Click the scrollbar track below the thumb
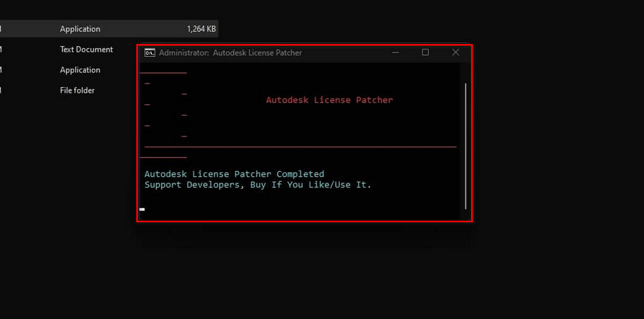 (x=465, y=214)
